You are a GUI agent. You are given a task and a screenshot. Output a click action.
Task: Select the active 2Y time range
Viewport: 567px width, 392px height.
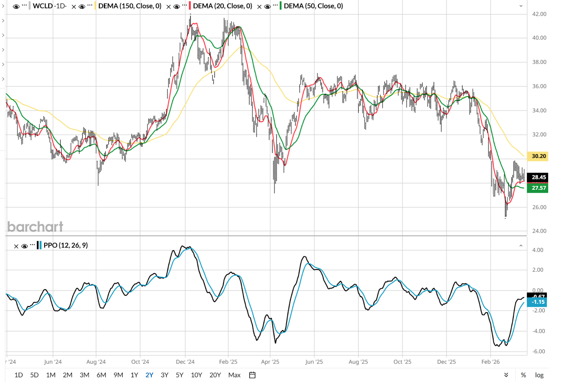pos(149,375)
